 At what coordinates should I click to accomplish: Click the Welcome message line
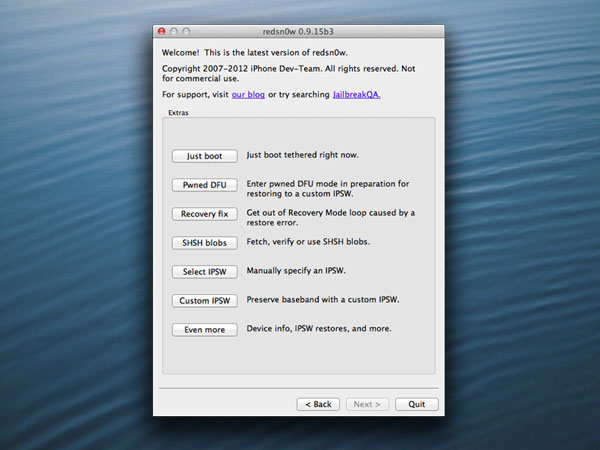click(x=254, y=52)
